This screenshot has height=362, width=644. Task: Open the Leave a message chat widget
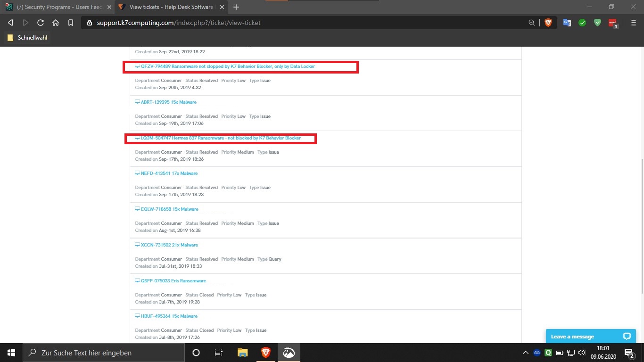click(591, 337)
